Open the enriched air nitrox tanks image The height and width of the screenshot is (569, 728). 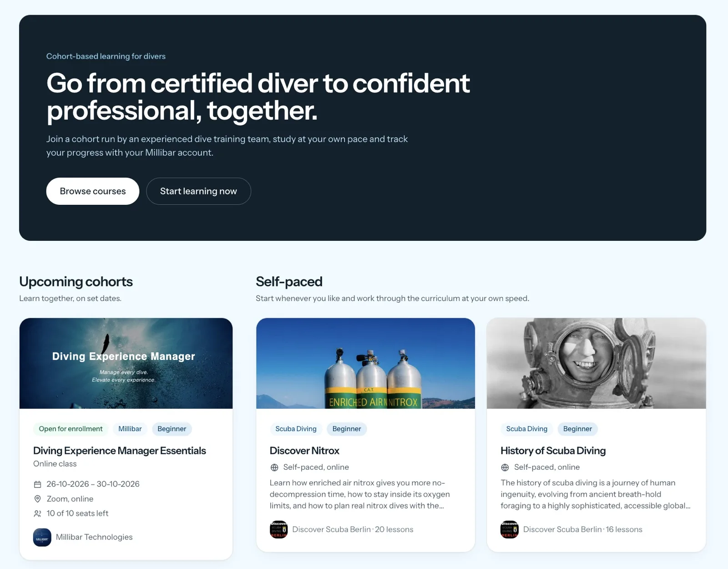pyautogui.click(x=365, y=363)
